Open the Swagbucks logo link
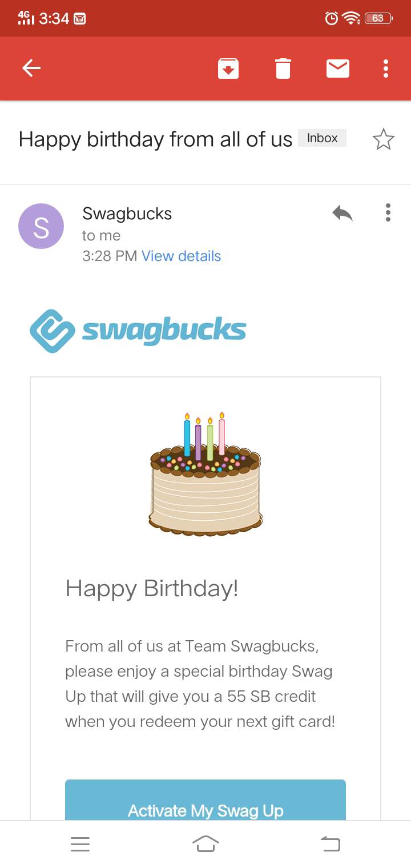Viewport: 411px width, 868px height. point(138,331)
